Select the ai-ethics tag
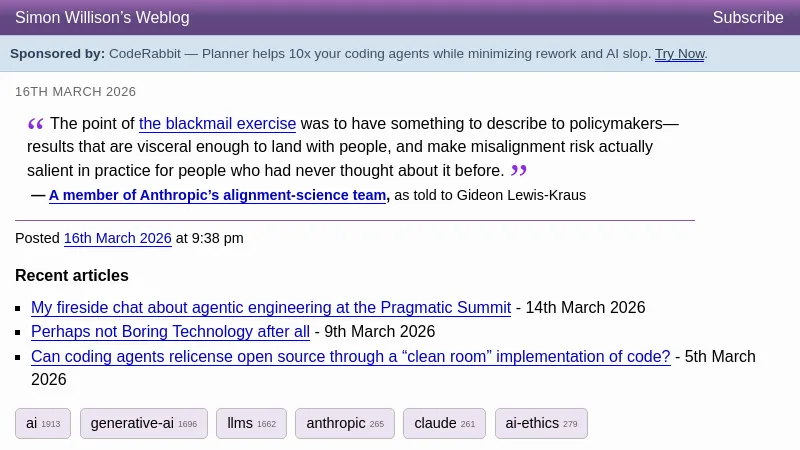The height and width of the screenshot is (450, 800). (541, 423)
